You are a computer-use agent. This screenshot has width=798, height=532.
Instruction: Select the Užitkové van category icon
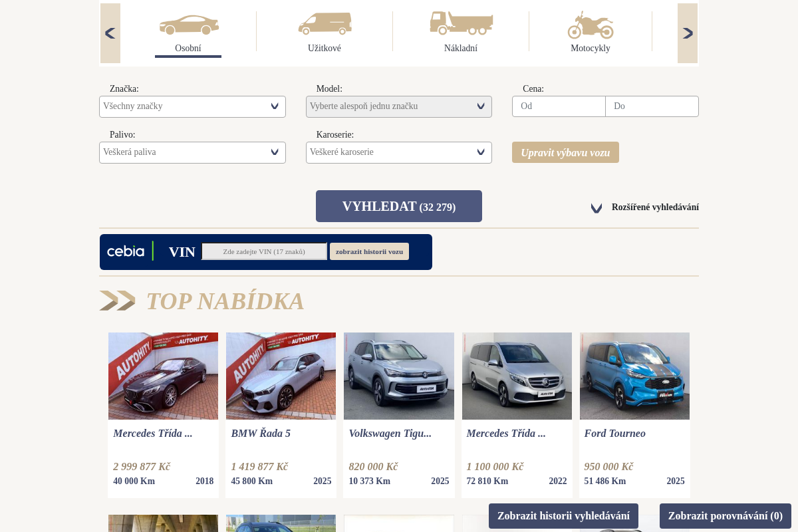pos(325,23)
